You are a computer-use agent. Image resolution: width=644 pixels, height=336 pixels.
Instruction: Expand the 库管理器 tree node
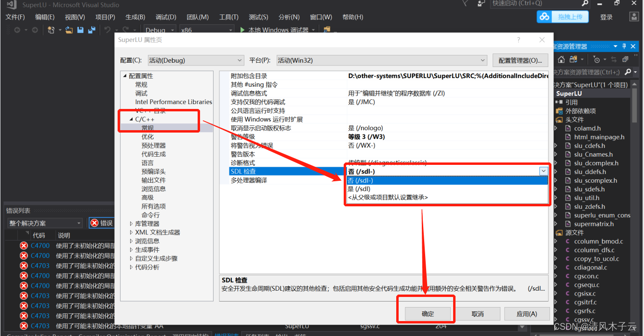point(131,224)
